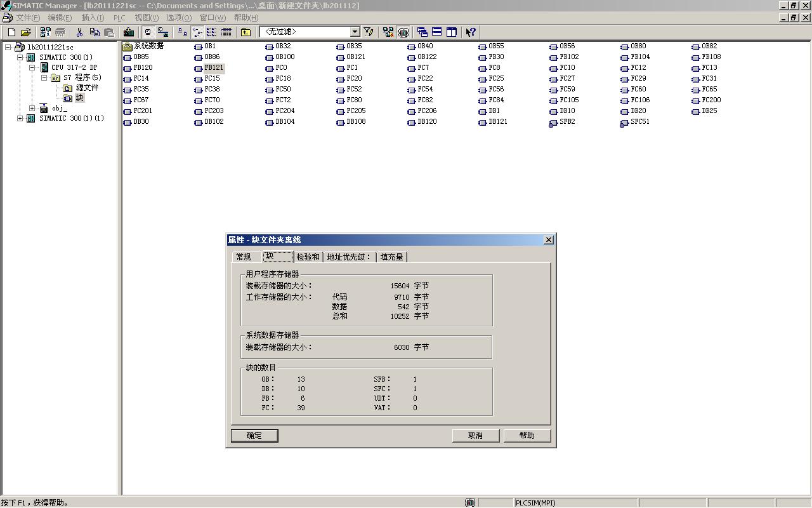The width and height of the screenshot is (812, 508).
Task: Select the FB121 function block
Action: (209, 67)
